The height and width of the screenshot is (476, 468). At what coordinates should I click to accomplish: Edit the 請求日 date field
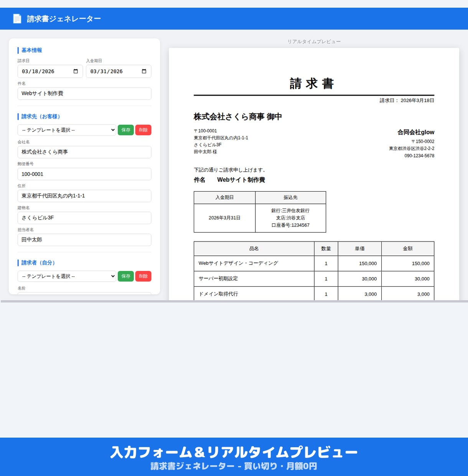click(x=50, y=71)
